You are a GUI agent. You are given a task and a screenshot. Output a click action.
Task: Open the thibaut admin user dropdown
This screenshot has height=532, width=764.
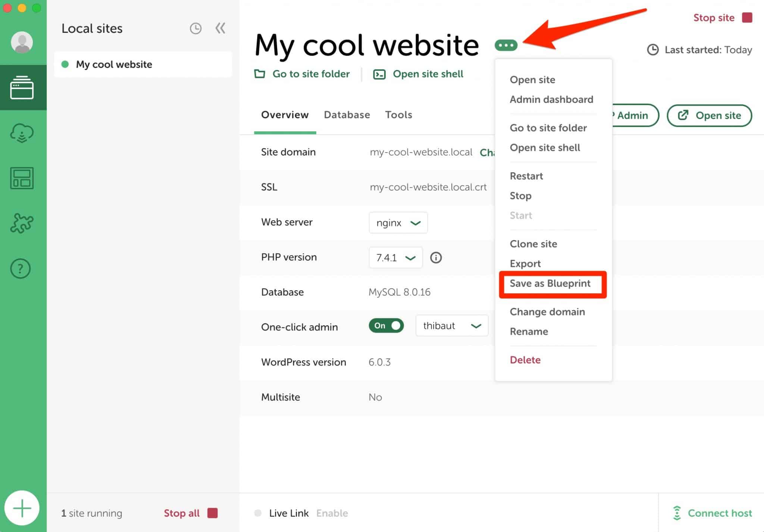pos(451,326)
